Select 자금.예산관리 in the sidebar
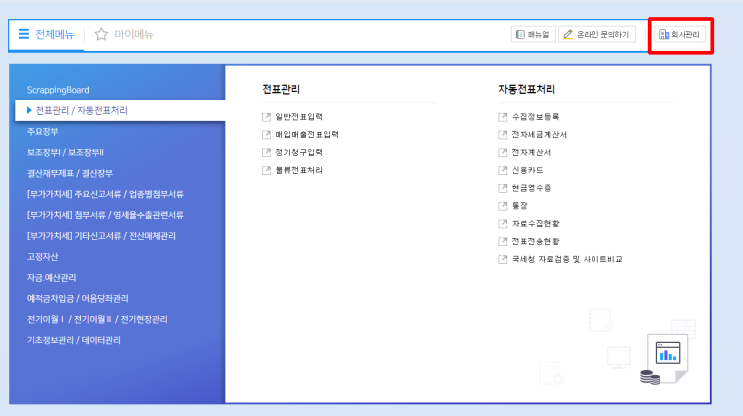This screenshot has width=743, height=416. [51, 278]
